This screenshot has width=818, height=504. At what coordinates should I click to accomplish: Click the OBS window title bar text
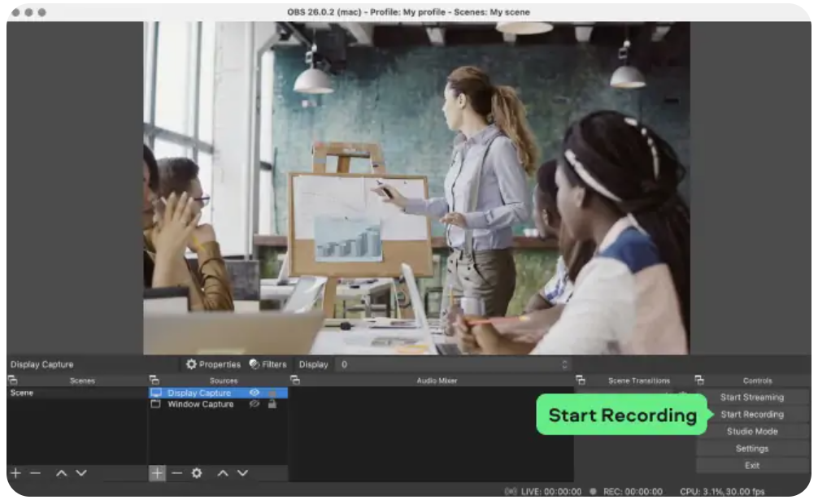[x=408, y=12]
